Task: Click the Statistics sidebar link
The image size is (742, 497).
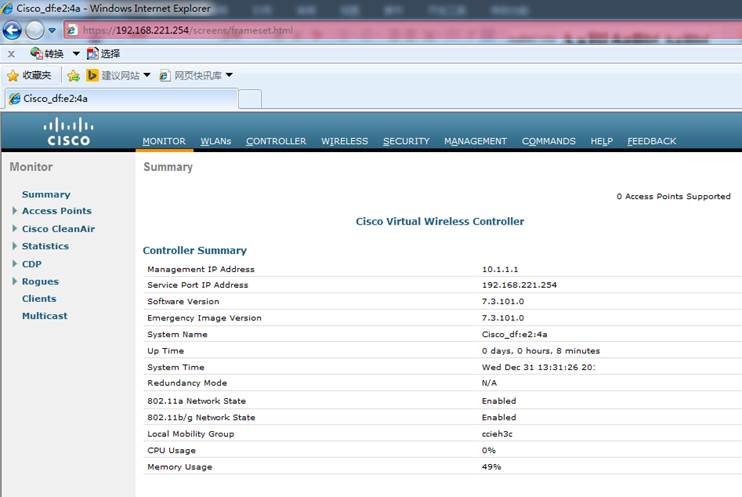Action: 45,246
